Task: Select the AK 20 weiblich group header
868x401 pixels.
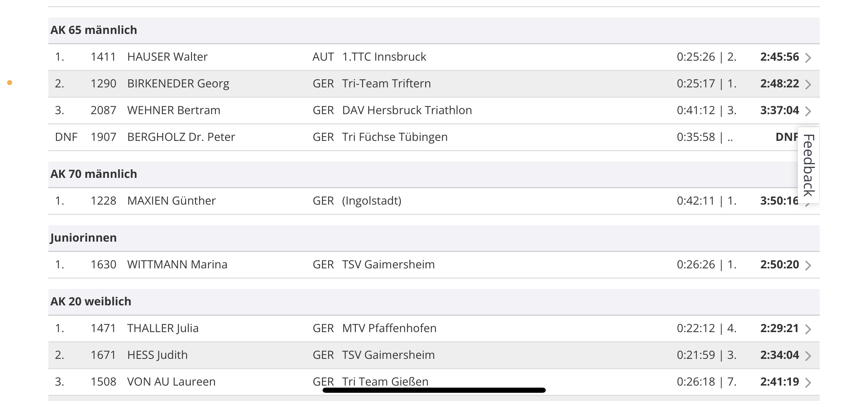Action: coord(434,302)
